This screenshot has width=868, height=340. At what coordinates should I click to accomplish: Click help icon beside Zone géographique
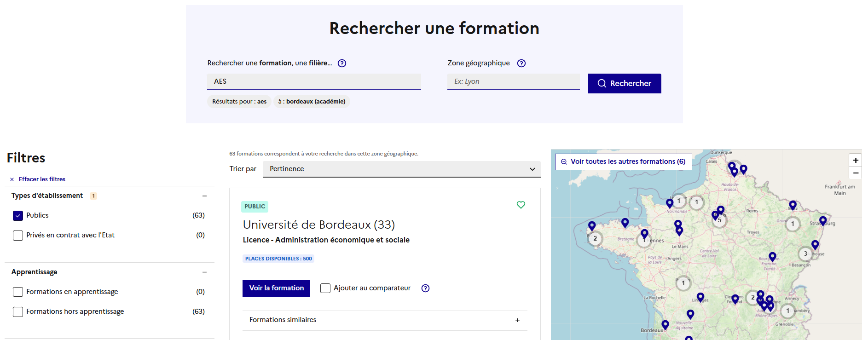tap(521, 63)
